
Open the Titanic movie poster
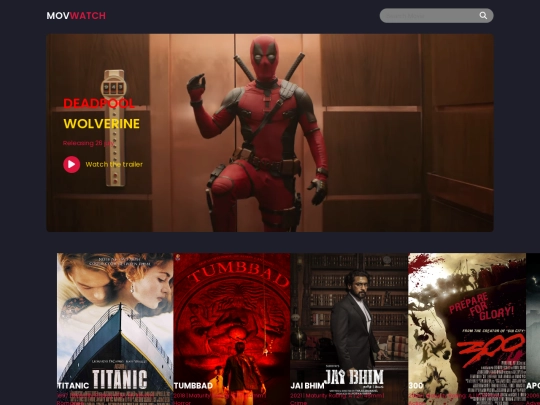115,329
